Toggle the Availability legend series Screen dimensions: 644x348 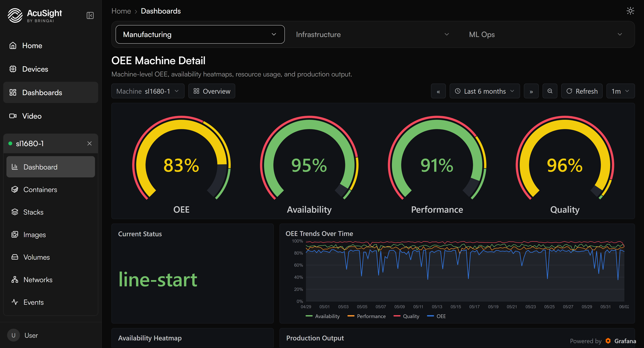[x=323, y=316]
